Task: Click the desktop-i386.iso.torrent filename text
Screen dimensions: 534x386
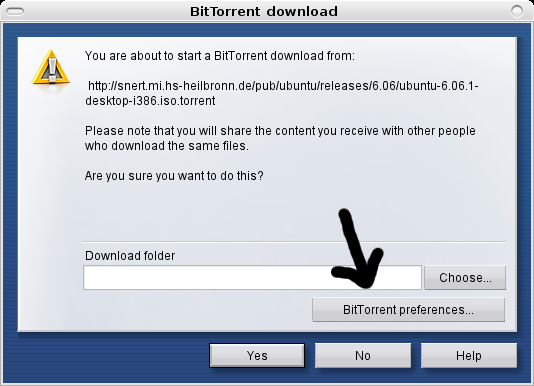Action: pos(150,101)
